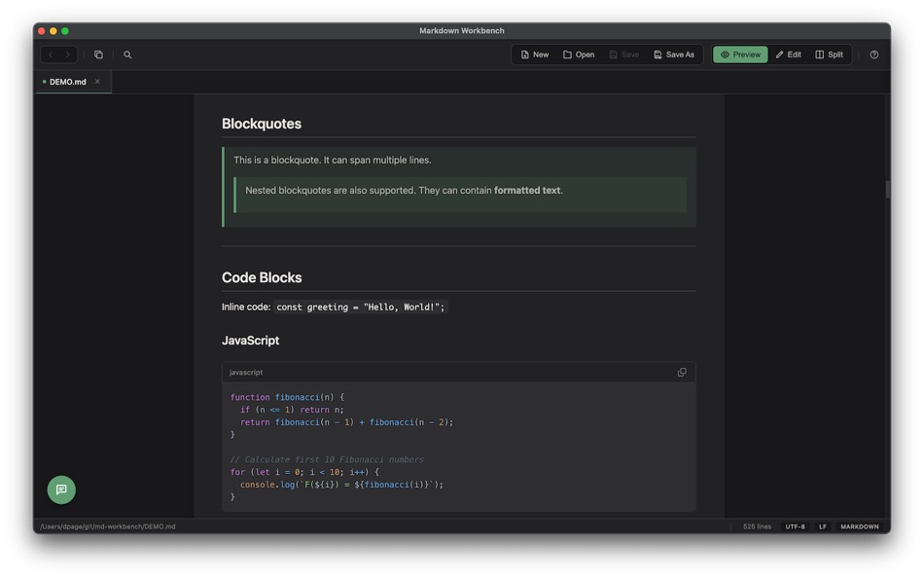Open the search icon in the toolbar
The image size is (924, 578).
126,54
